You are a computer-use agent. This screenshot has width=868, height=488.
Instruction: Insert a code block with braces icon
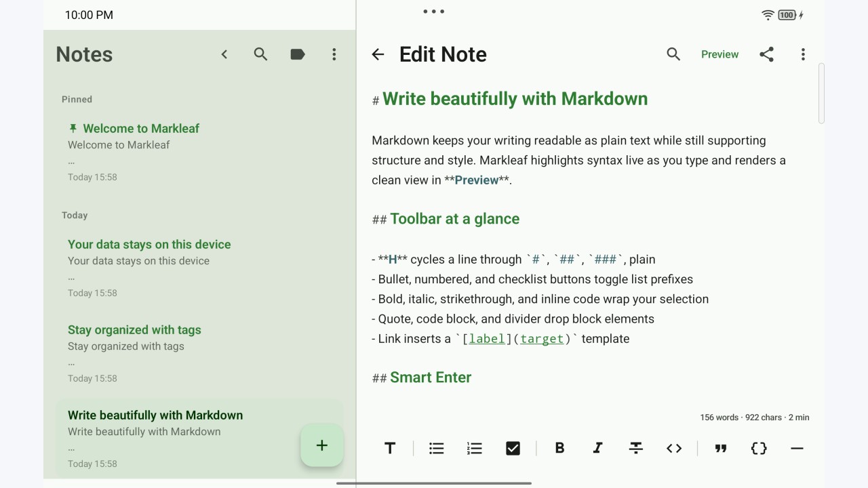[x=759, y=448]
